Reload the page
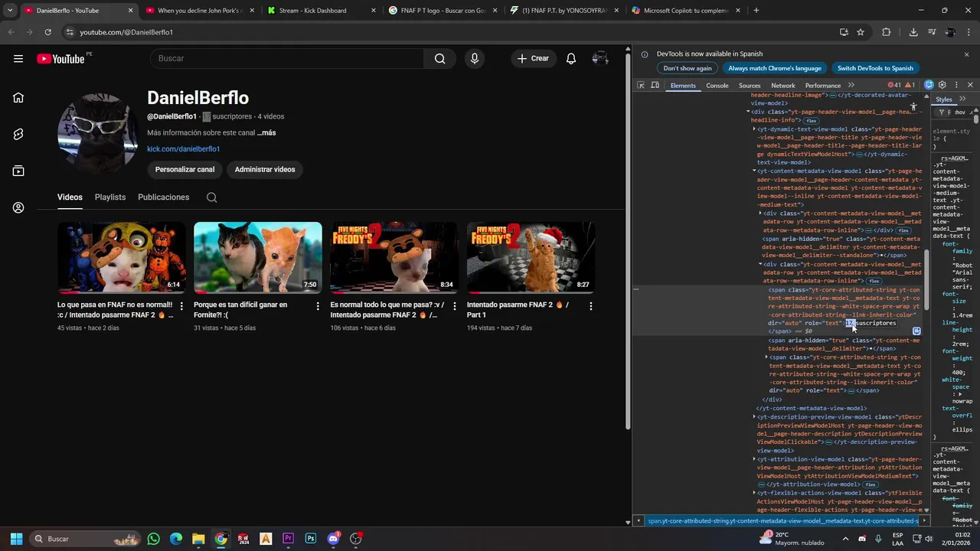980x551 pixels. pyautogui.click(x=48, y=32)
